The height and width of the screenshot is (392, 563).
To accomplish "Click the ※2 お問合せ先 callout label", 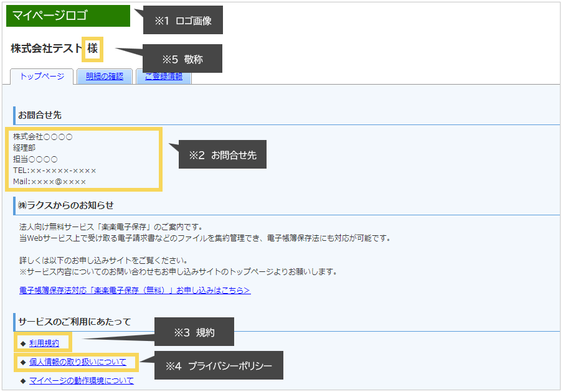I will pyautogui.click(x=222, y=154).
